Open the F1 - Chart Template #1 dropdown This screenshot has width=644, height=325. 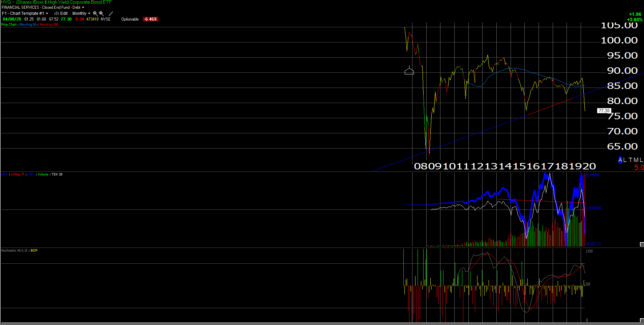(25, 13)
